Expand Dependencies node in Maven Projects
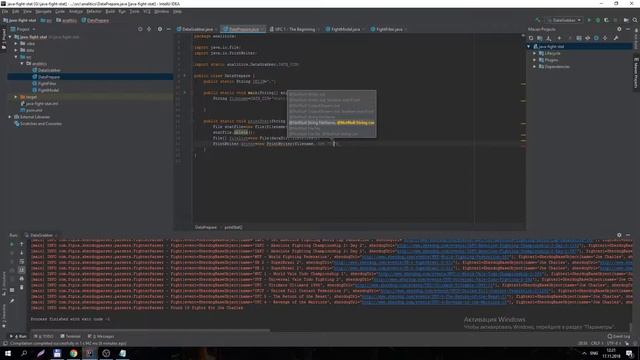 click(535, 66)
